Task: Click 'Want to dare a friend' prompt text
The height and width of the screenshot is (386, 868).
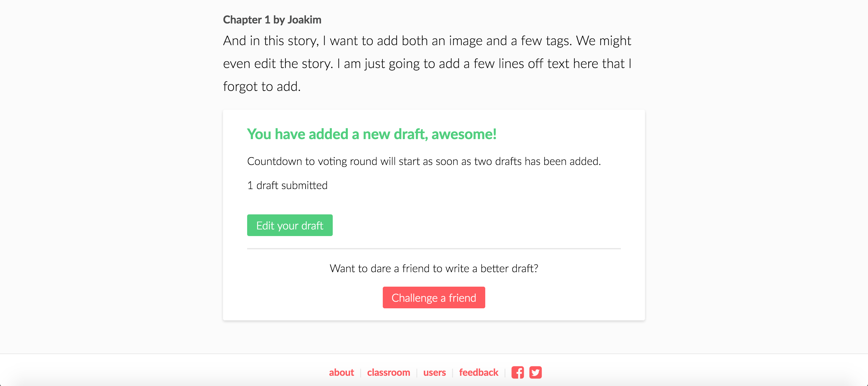Action: (x=434, y=268)
